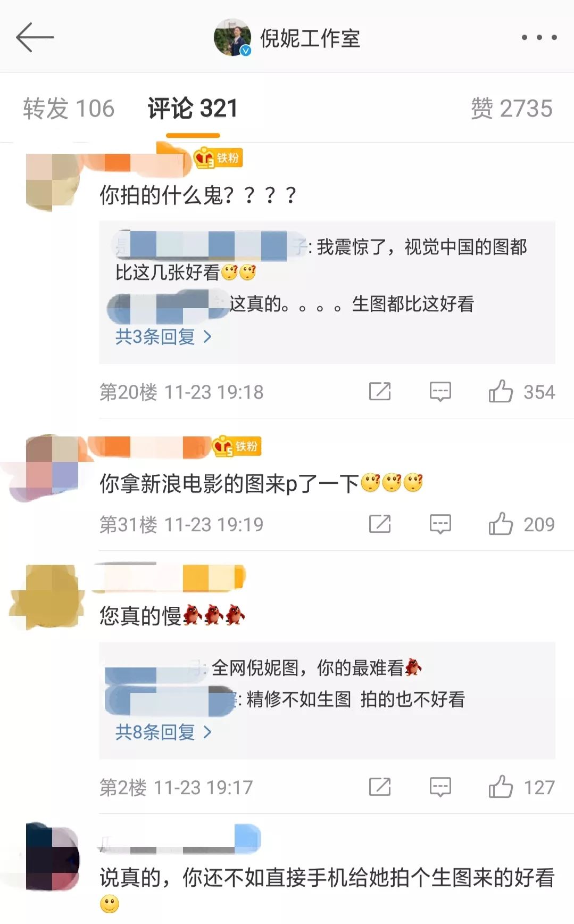Expand 共3条回复 replies
Image resolution: width=574 pixels, height=924 pixels.
(x=163, y=336)
